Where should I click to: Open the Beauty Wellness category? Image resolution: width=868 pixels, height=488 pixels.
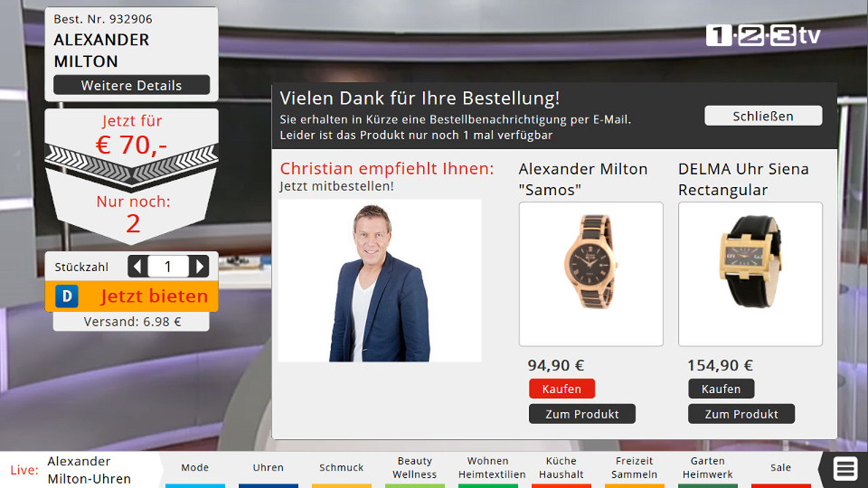pyautogui.click(x=415, y=469)
